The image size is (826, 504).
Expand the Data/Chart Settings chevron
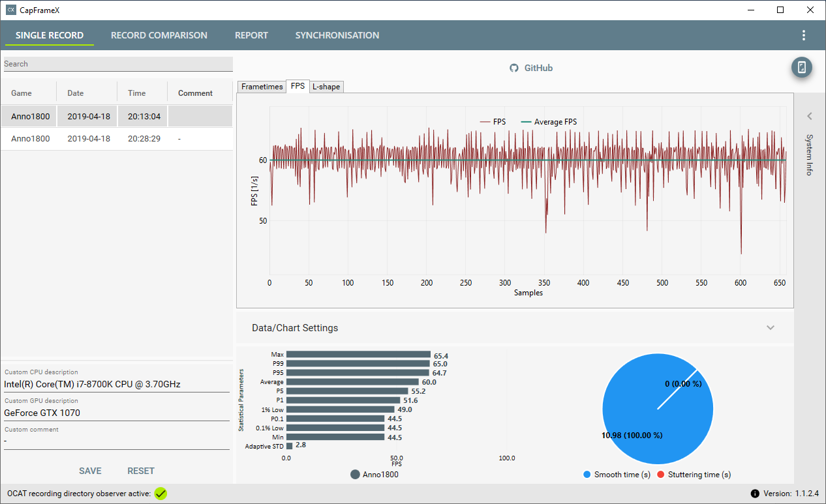(x=771, y=327)
